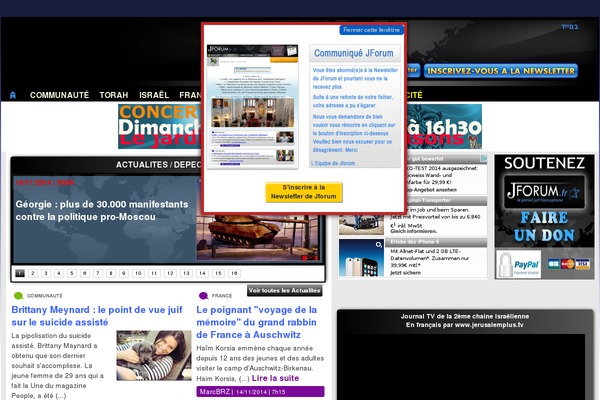Open the Brittany Maynard puppy photo
Image resolution: width=600 pixels, height=400 pixels.
pos(154,355)
